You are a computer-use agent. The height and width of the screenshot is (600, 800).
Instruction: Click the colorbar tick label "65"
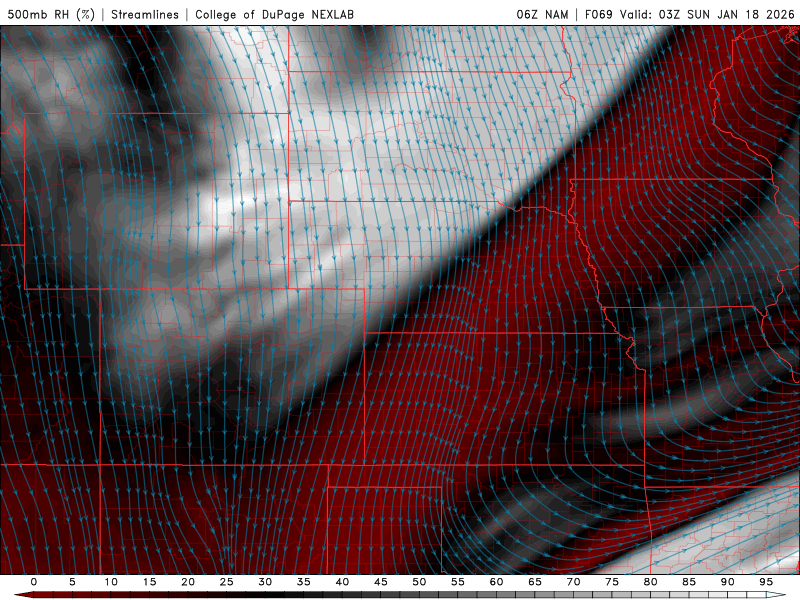pos(535,582)
